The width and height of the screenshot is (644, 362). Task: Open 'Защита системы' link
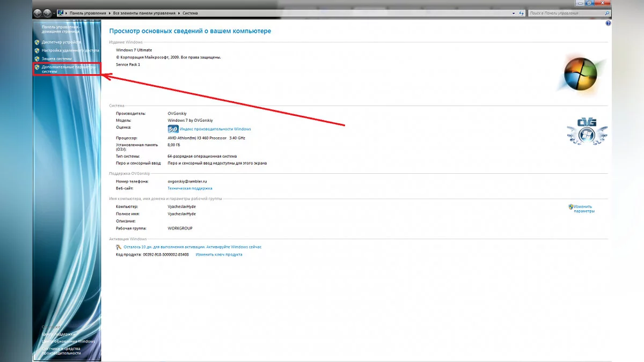point(56,58)
